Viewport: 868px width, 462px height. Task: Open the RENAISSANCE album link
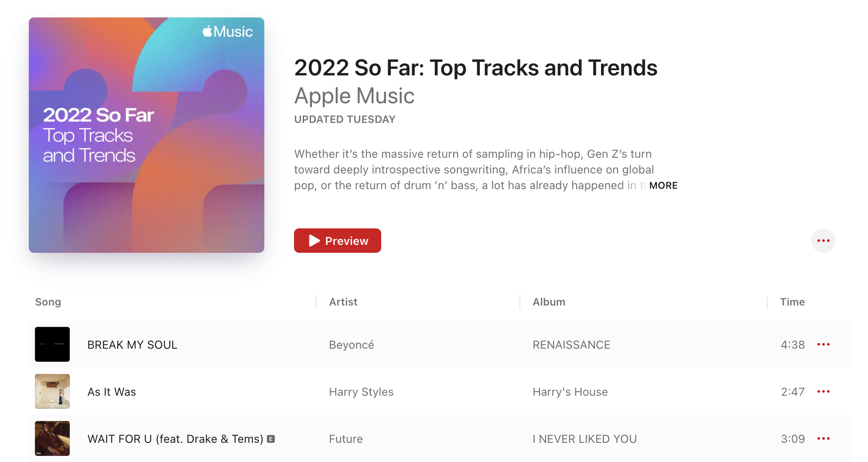pos(571,345)
